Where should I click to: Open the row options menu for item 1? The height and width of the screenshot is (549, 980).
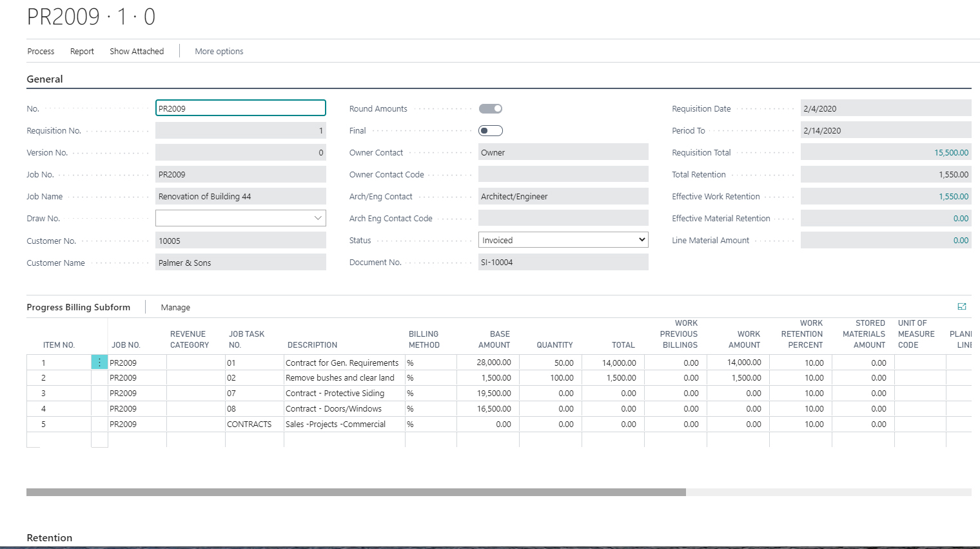(x=100, y=363)
